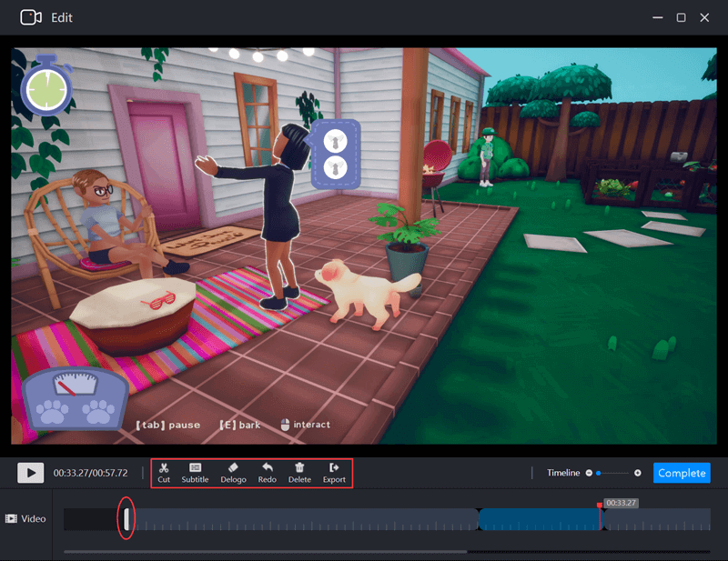
Task: Click the Video track filmstrip icon
Action: point(11,519)
